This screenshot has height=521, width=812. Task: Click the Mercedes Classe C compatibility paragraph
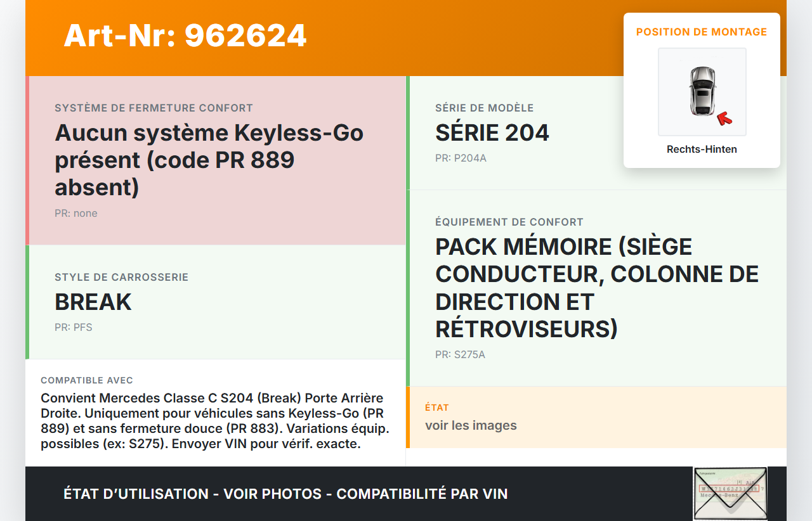coord(214,421)
